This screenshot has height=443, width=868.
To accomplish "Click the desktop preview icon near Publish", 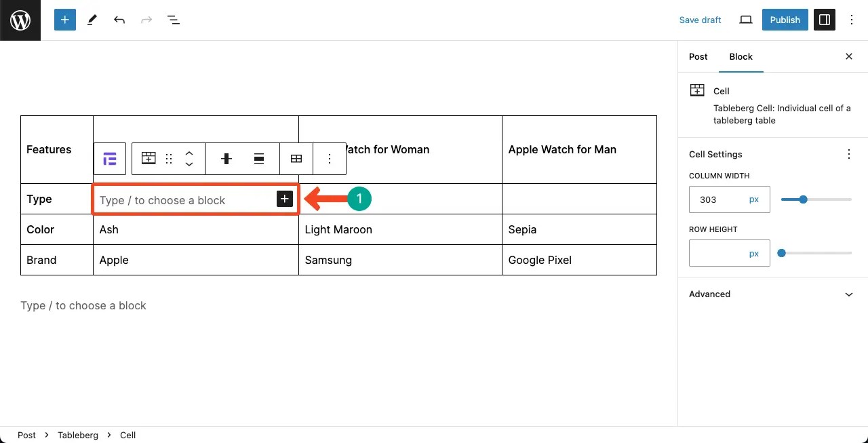I will [745, 20].
